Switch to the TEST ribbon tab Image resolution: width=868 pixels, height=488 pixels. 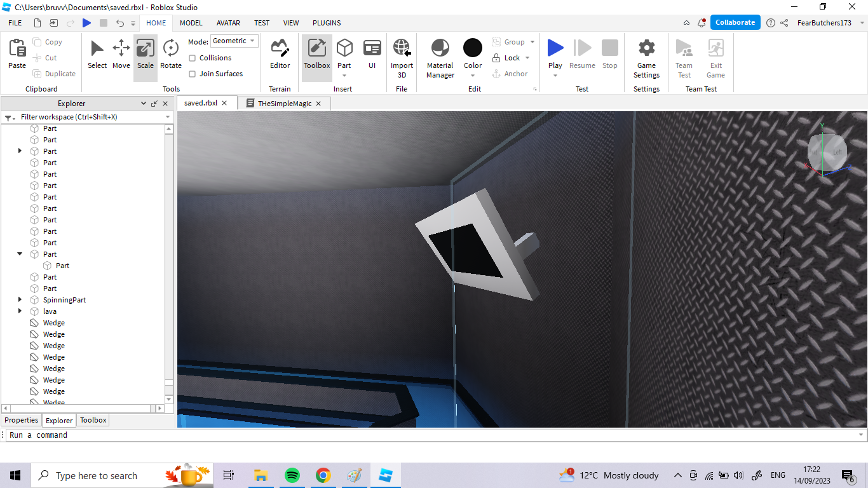(262, 23)
